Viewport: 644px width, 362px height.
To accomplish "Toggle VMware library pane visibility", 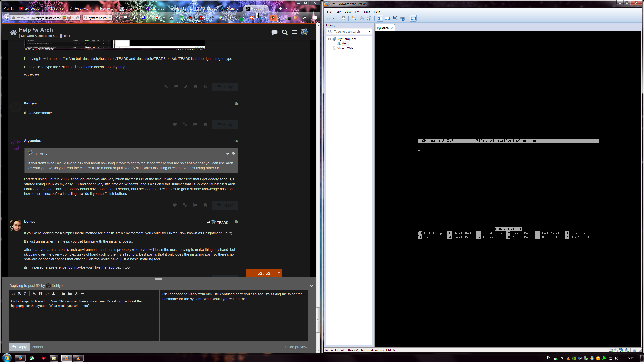I will click(x=380, y=18).
